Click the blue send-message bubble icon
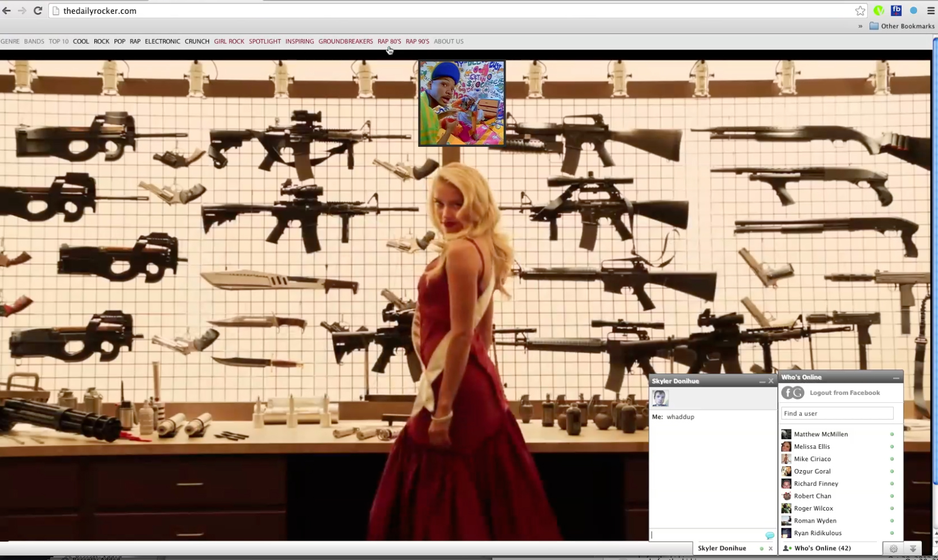The height and width of the screenshot is (560, 938). (x=769, y=535)
